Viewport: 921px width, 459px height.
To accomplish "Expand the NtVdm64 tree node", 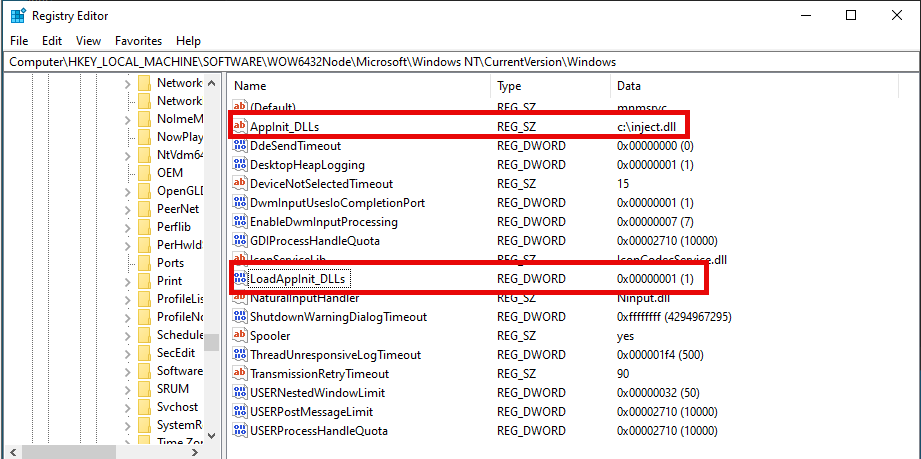I will tap(127, 156).
